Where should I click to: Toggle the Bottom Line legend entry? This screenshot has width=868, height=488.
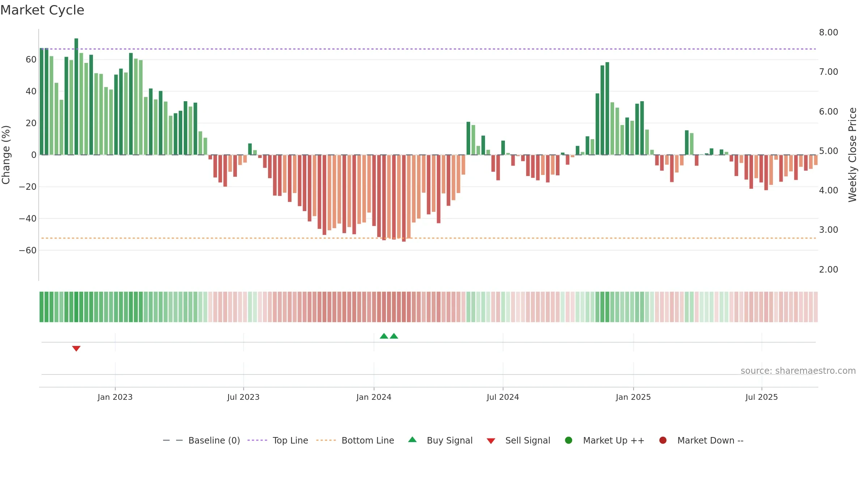coord(355,440)
